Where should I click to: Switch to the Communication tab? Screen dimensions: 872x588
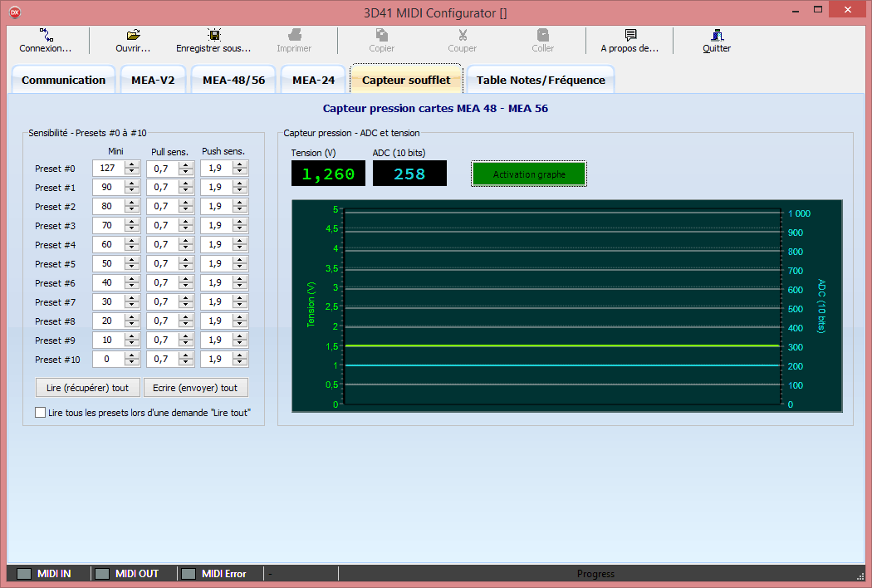(x=63, y=80)
